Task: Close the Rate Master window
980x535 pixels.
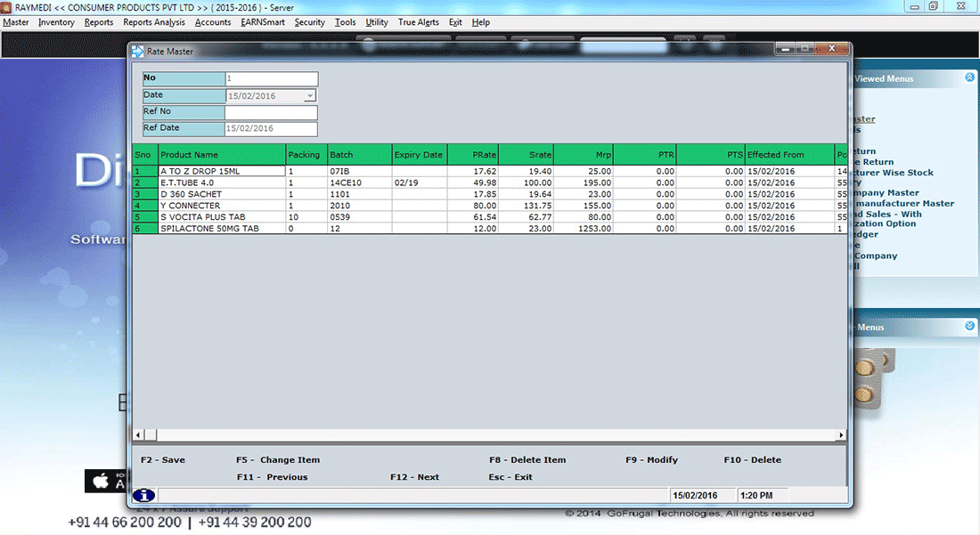Action: [831, 50]
